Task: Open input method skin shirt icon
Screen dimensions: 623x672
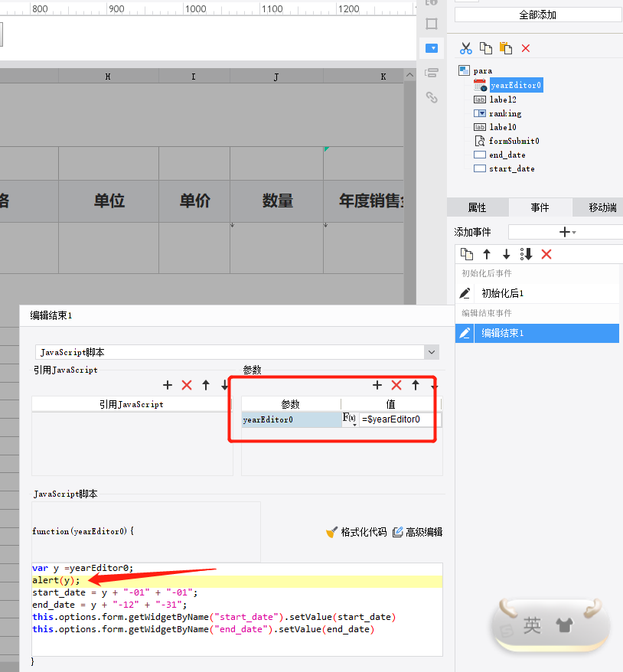Action: pyautogui.click(x=564, y=626)
